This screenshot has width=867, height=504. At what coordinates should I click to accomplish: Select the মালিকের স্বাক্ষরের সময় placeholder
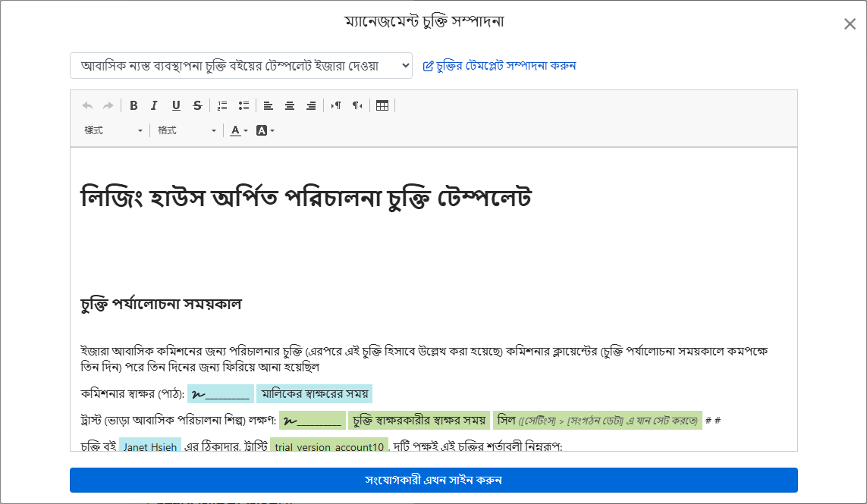click(x=315, y=394)
